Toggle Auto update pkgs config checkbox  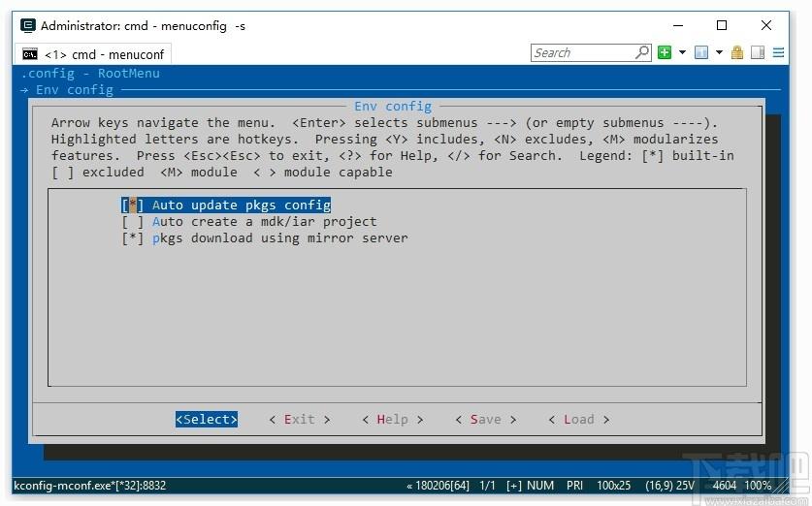point(226,205)
